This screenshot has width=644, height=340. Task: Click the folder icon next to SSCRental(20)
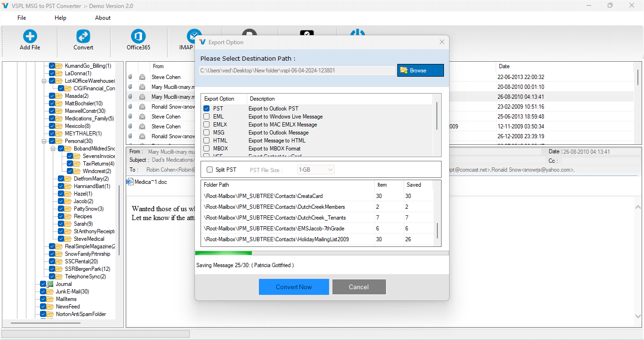pyautogui.click(x=59, y=261)
